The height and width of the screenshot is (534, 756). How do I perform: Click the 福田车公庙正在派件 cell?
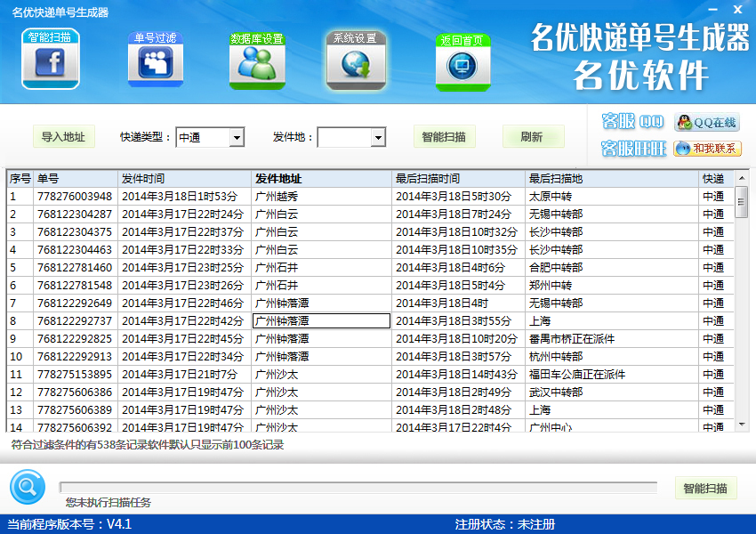coord(612,375)
